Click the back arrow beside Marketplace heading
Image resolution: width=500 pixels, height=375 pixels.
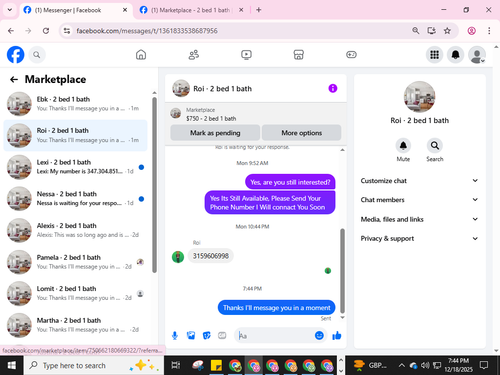(14, 79)
